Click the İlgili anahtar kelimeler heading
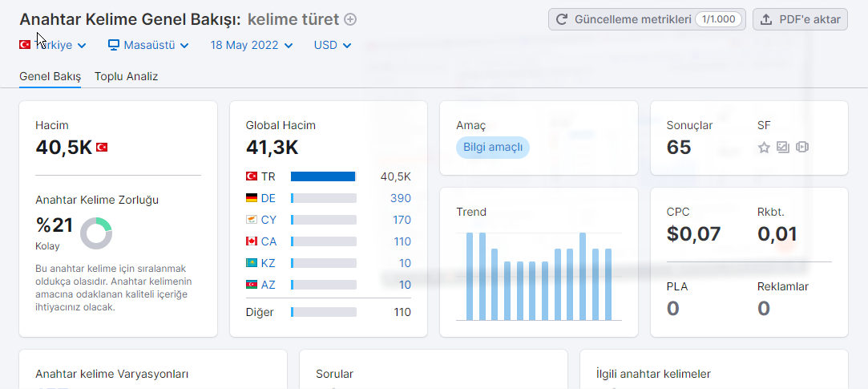Viewport: 868px width, 389px height. click(x=653, y=374)
